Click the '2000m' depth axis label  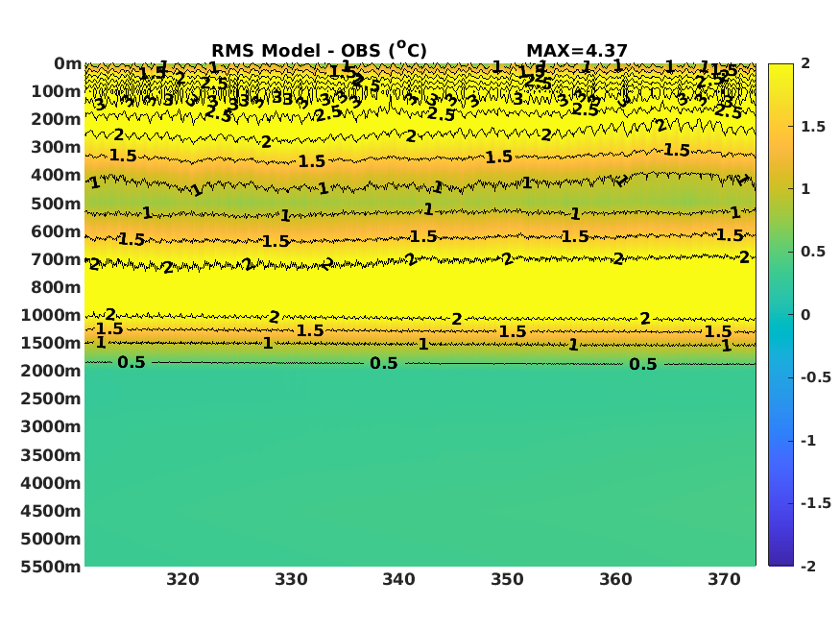pyautogui.click(x=51, y=372)
